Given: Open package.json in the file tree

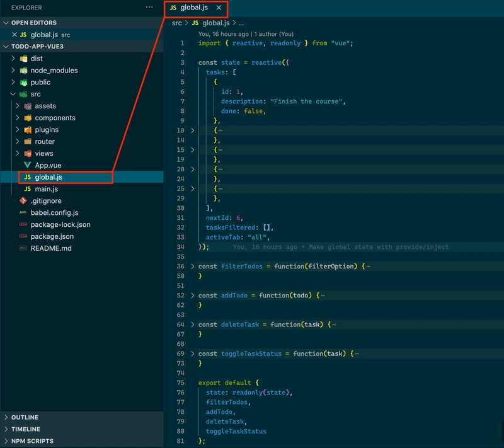Looking at the screenshot, I should pos(82,236).
